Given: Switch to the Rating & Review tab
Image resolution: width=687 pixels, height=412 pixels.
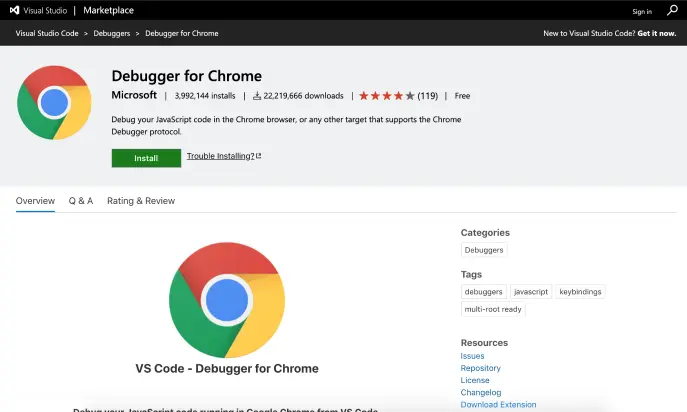Looking at the screenshot, I should pos(141,201).
